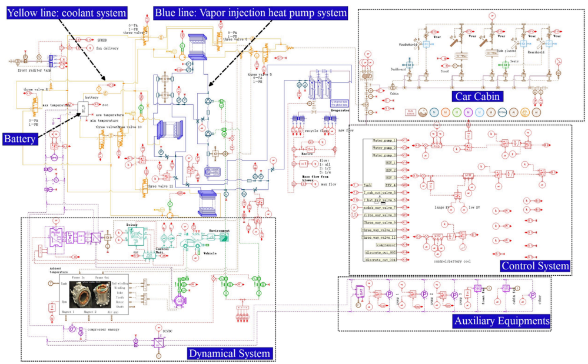
Task: Select the front radiator tank component
Action: 51,61
